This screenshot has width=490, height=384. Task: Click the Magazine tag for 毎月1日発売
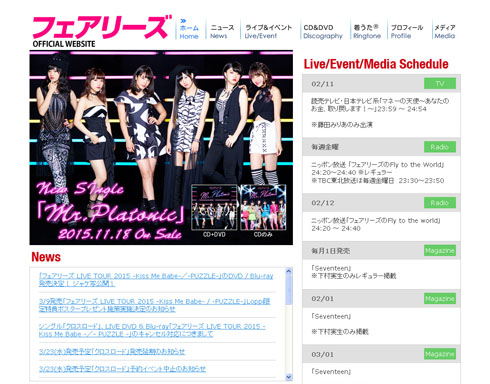click(440, 251)
